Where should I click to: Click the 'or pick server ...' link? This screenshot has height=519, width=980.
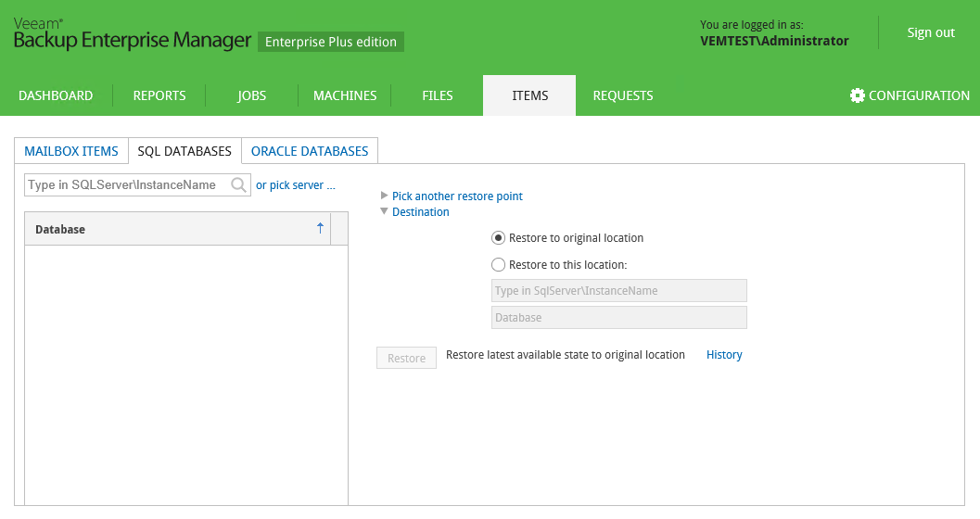coord(296,184)
